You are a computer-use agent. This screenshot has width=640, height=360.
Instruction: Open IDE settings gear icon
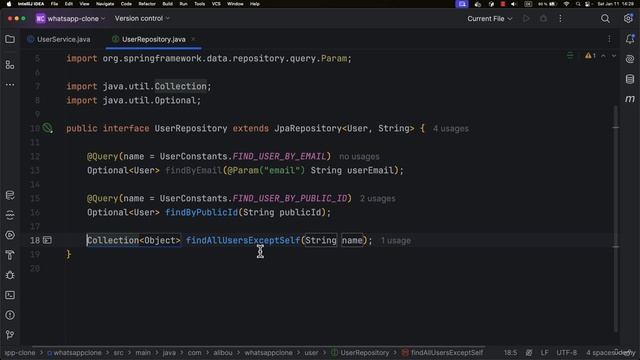coord(628,19)
